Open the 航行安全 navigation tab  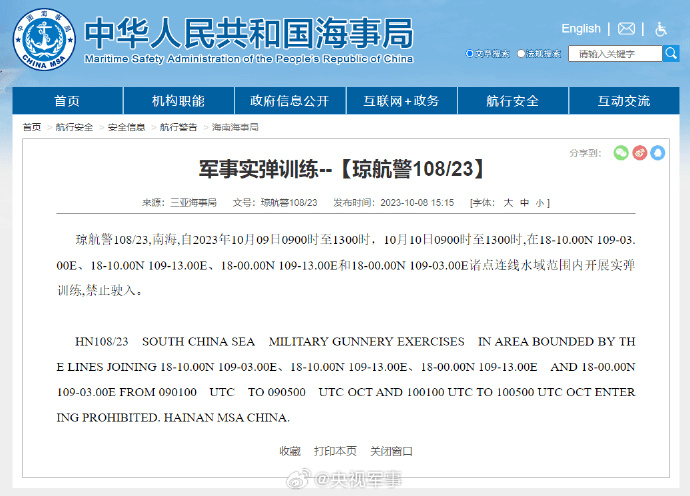tap(513, 101)
